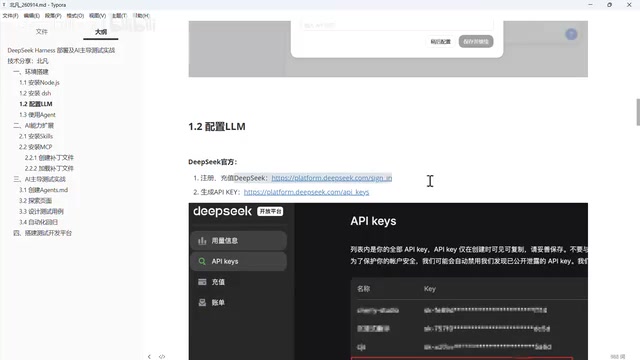Image resolution: width=640 pixels, height=360 pixels.
Task: Navigate to 1.2 安装 dsh outline item
Action: tap(35, 93)
